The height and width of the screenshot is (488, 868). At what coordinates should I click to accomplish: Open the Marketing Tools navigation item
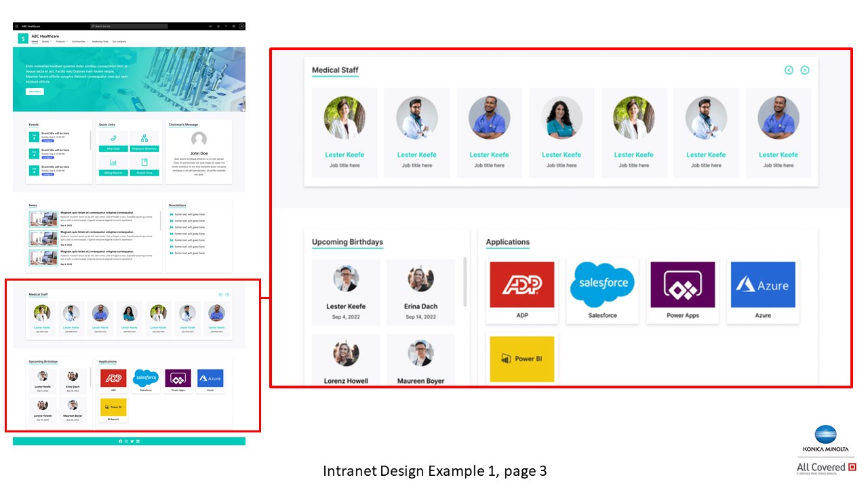tap(100, 41)
